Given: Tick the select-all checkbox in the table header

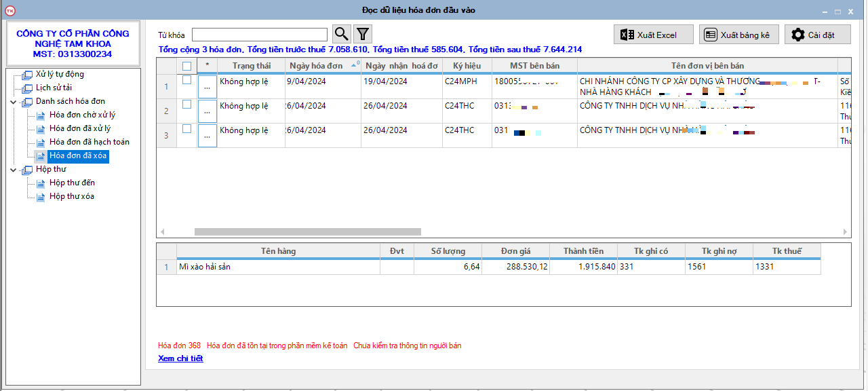Looking at the screenshot, I should pos(187,66).
